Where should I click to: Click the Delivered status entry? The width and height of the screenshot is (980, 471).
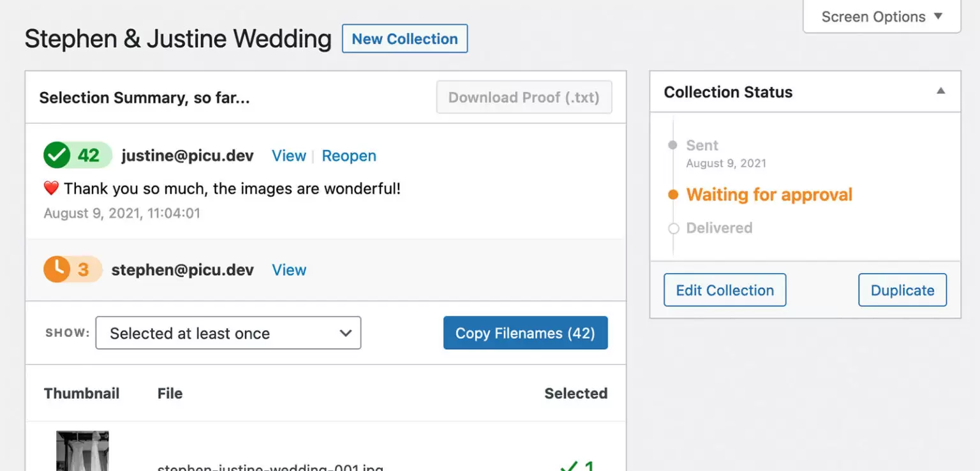click(x=719, y=228)
